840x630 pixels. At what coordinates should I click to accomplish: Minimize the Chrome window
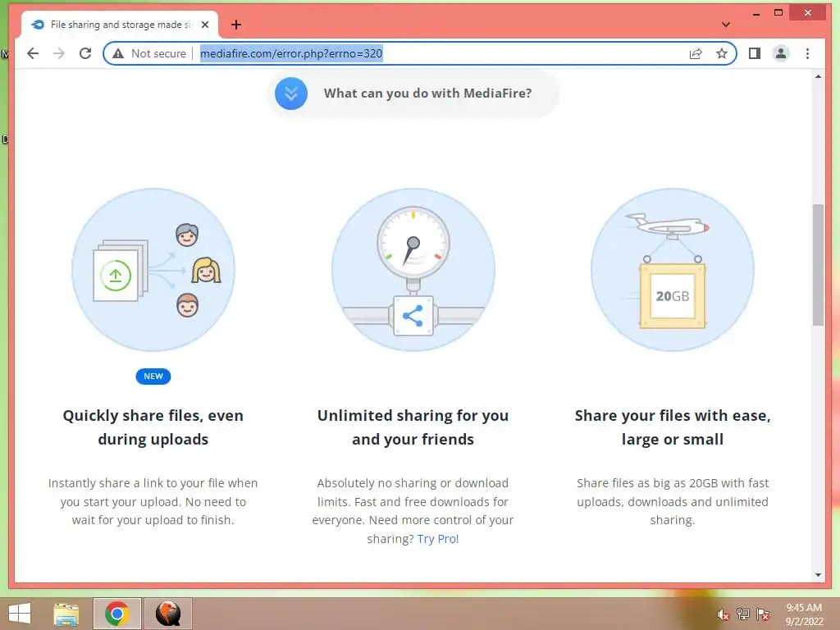point(756,13)
